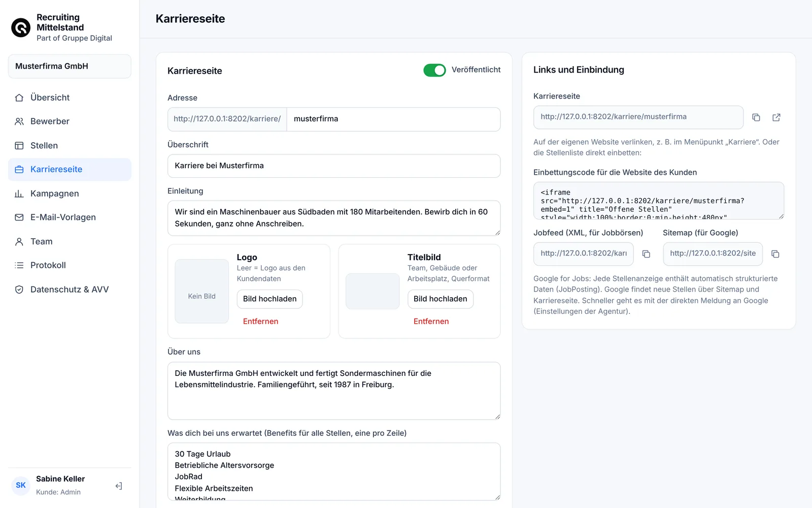Click the SK user avatar
The height and width of the screenshot is (508, 812).
pyautogui.click(x=21, y=485)
